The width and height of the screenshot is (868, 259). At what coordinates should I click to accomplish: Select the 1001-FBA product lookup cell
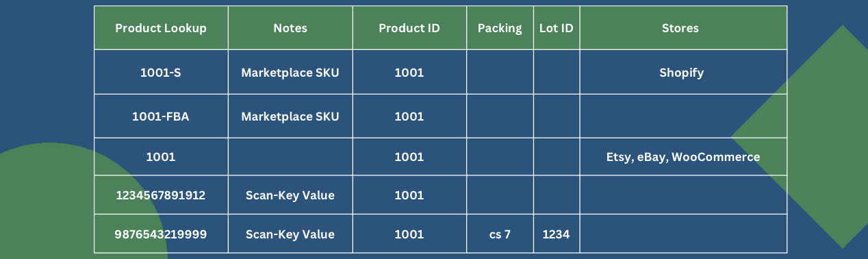[x=161, y=116]
